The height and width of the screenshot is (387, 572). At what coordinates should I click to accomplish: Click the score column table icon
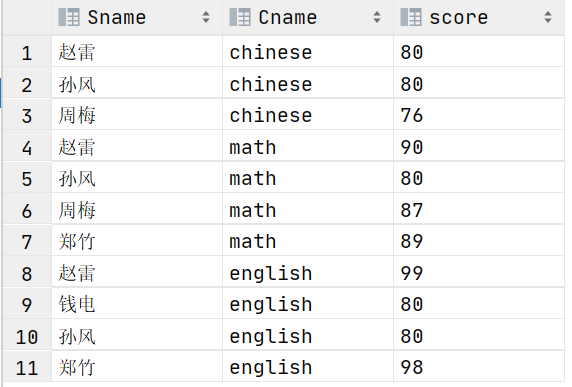[x=411, y=17]
